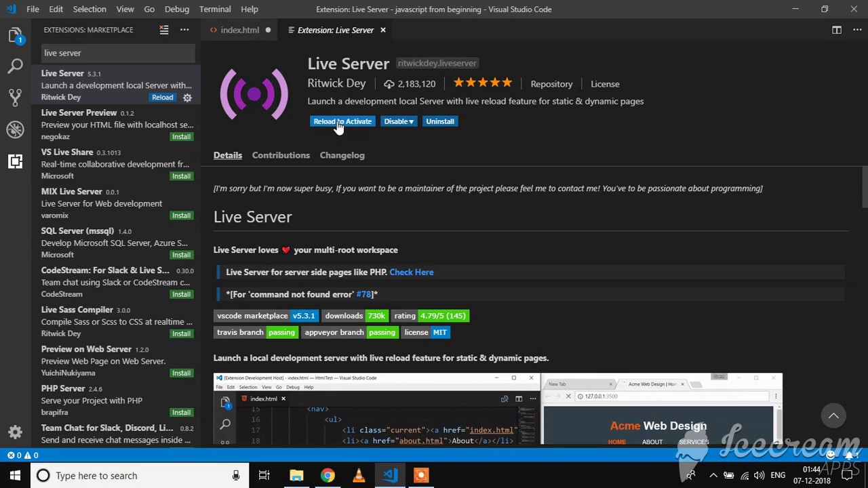Screen dimensions: 868x488
Task: Switch to the Changelog tab
Action: tap(342, 155)
